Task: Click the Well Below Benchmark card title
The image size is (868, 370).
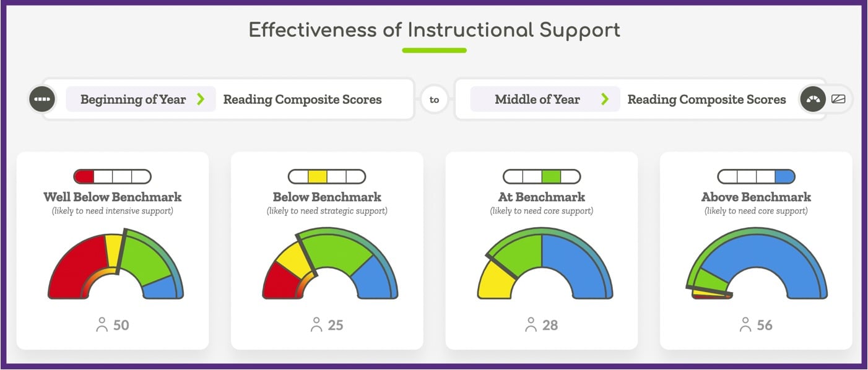Action: tap(111, 197)
